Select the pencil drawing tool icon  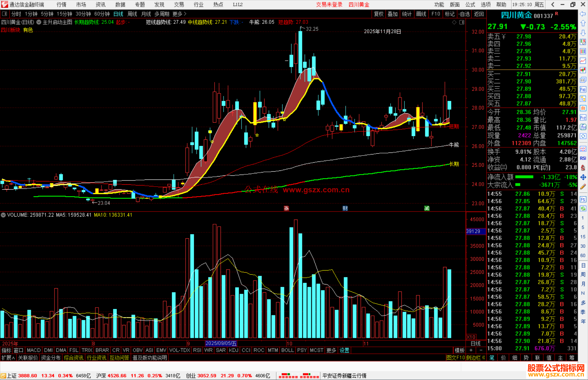(583, 187)
